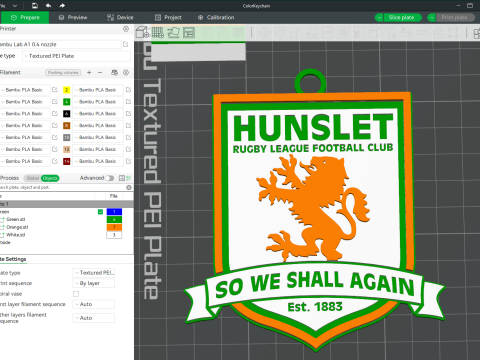Image resolution: width=480 pixels, height=360 pixels.
Task: Redo the last action
Action: coord(62,6)
